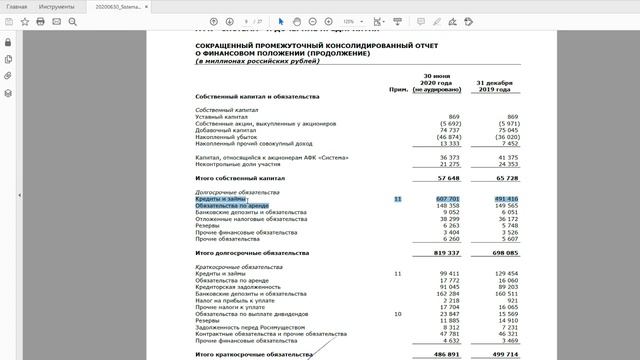Image resolution: width=640 pixels, height=360 pixels.
Task: Click 'Итого долгосрочные обязательства' label
Action: [252, 253]
